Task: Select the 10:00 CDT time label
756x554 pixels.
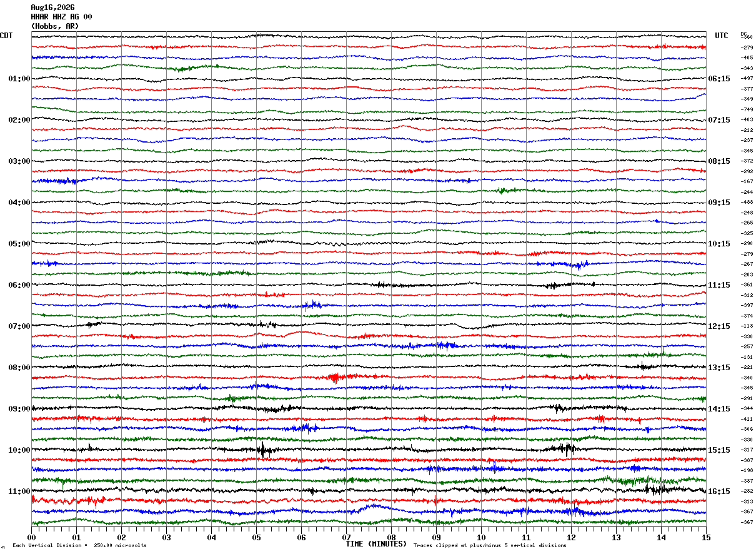Action: pos(19,450)
